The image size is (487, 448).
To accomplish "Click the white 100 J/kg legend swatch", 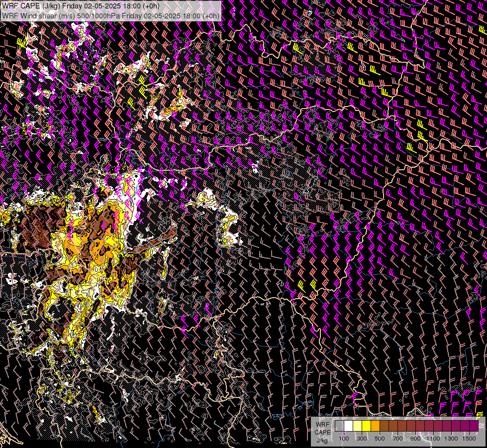I will pos(349,426).
